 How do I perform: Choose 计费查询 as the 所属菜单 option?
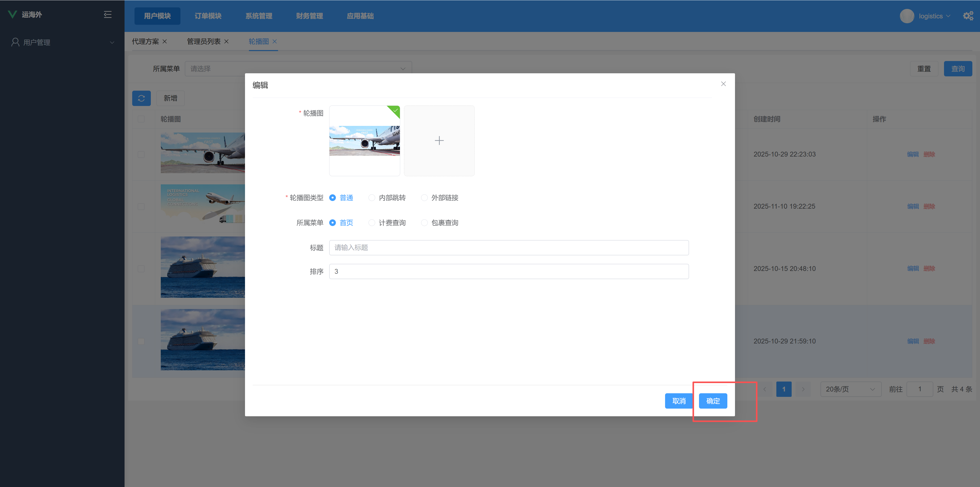(372, 223)
